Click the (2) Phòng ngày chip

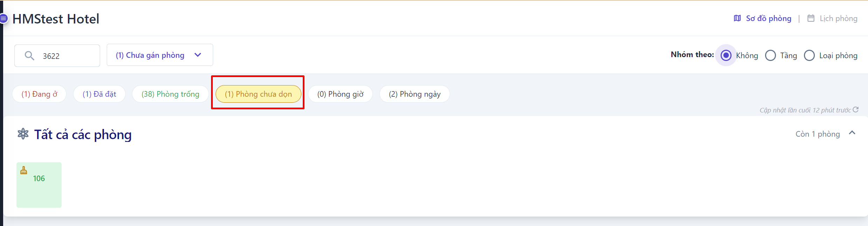pyautogui.click(x=414, y=94)
